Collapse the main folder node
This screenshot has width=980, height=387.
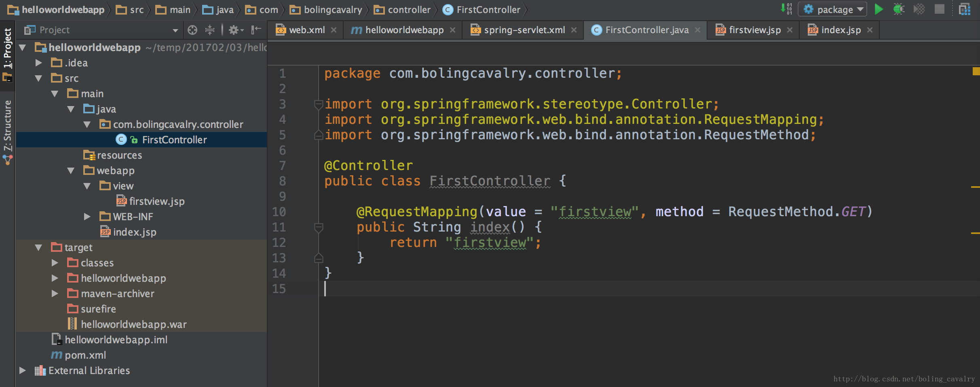point(55,94)
